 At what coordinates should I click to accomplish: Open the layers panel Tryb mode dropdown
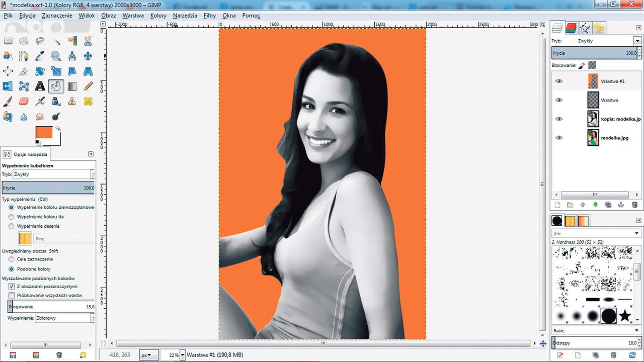pos(637,41)
